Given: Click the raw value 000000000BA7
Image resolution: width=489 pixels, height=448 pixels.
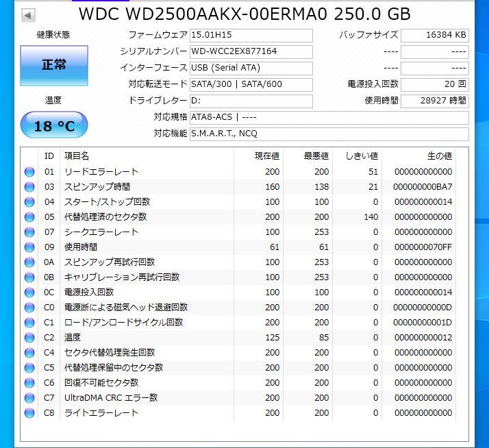Looking at the screenshot, I should click(423, 187).
